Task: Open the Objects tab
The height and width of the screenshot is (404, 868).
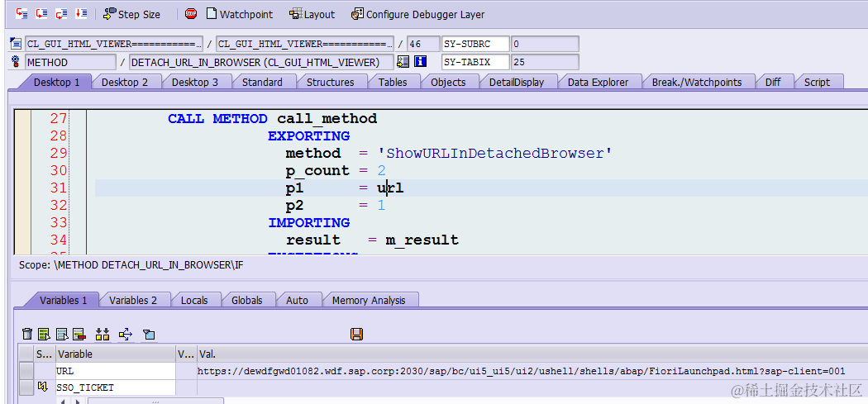Action: (448, 82)
